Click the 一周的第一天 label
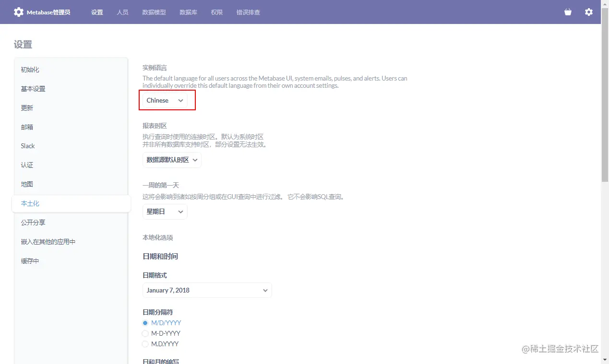Screen dimensions: 609x364 (x=161, y=185)
